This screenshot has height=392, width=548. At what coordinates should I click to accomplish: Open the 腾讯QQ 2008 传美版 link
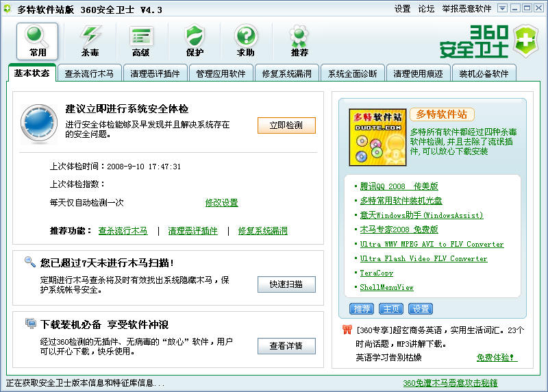pos(399,186)
